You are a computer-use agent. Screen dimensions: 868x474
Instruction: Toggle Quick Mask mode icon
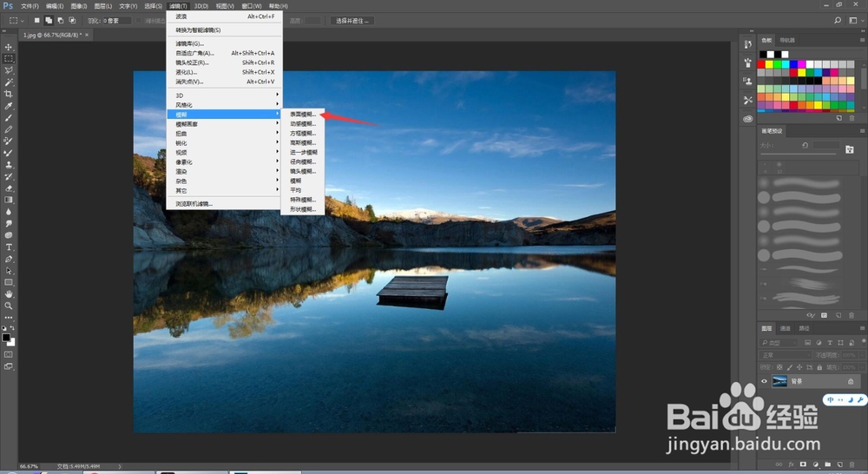coord(9,354)
